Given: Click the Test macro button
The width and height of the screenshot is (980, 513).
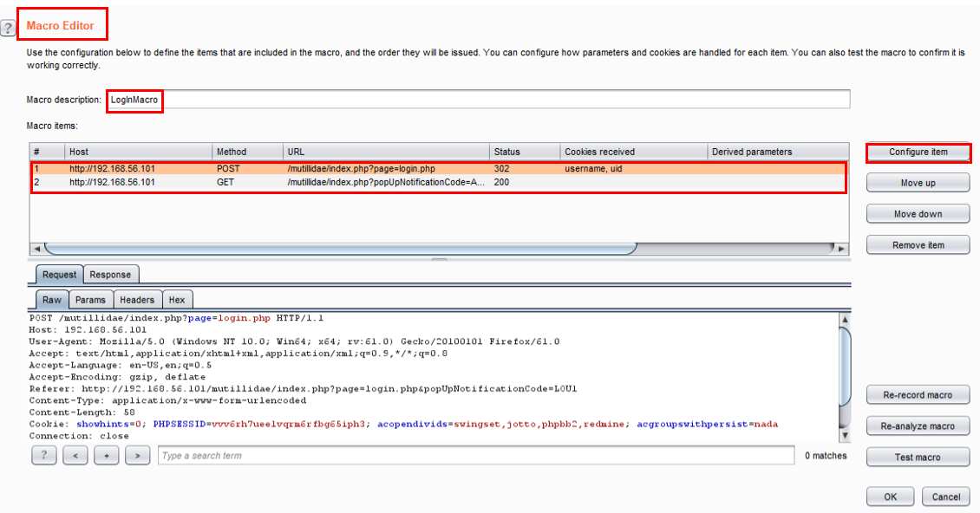Looking at the screenshot, I should point(918,458).
